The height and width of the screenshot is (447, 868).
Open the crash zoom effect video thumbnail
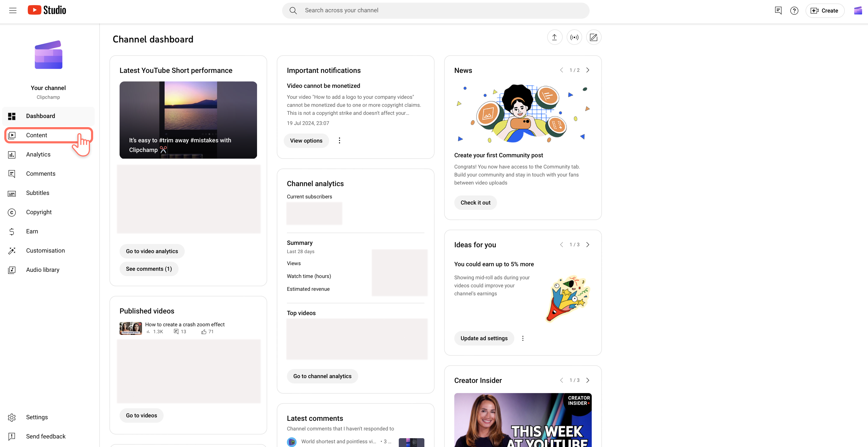click(131, 328)
